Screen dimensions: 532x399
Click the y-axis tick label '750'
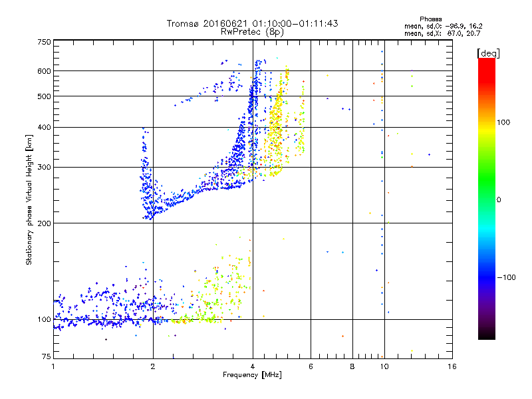(x=44, y=42)
